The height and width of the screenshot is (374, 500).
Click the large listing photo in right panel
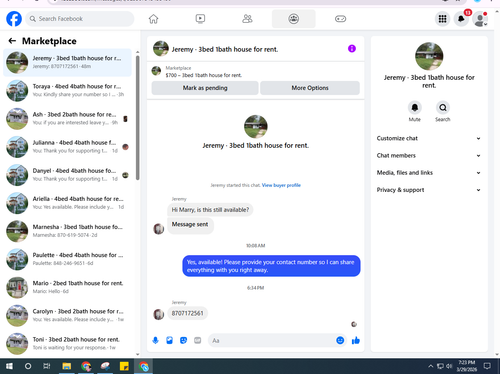pyautogui.click(x=429, y=56)
